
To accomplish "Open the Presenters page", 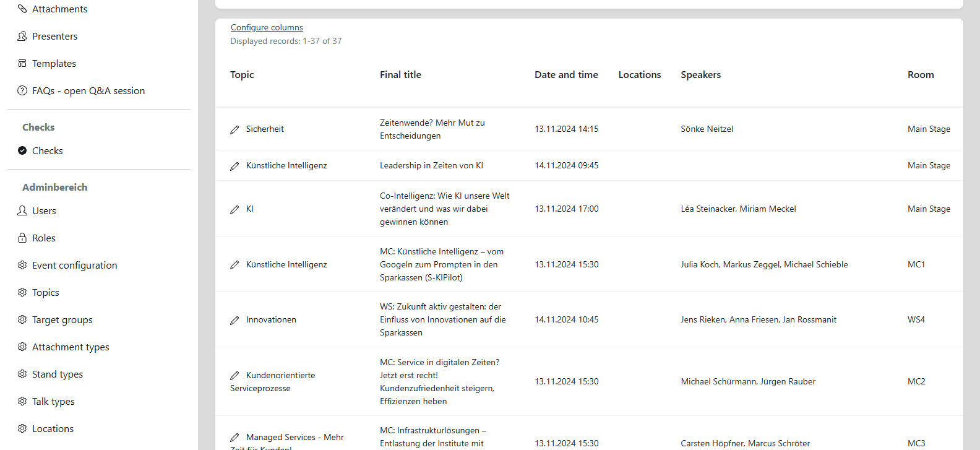I will click(x=54, y=36).
